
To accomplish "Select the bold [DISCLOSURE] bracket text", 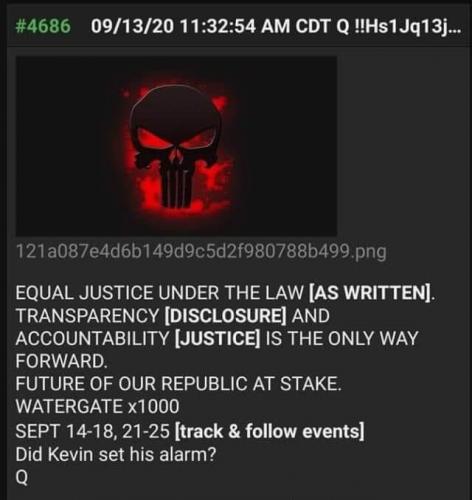I will 226,316.
